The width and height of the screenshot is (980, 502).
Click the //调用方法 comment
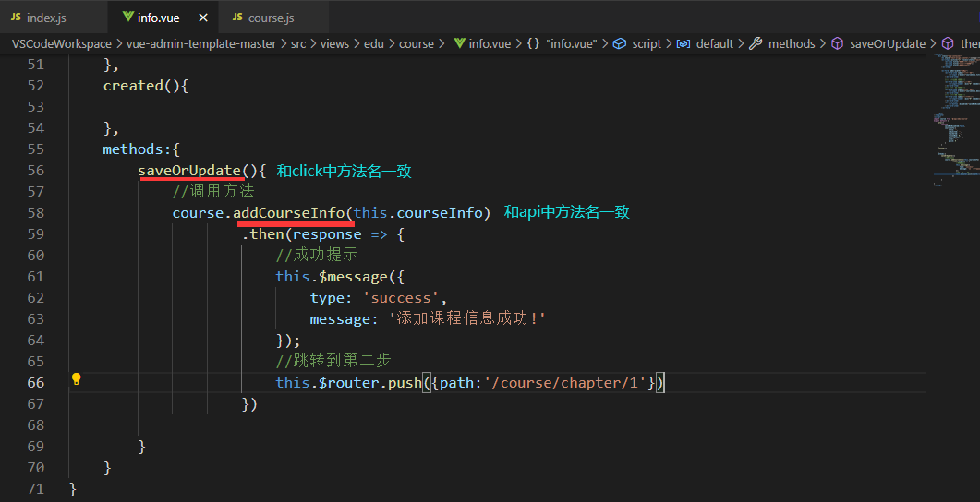coord(213,191)
